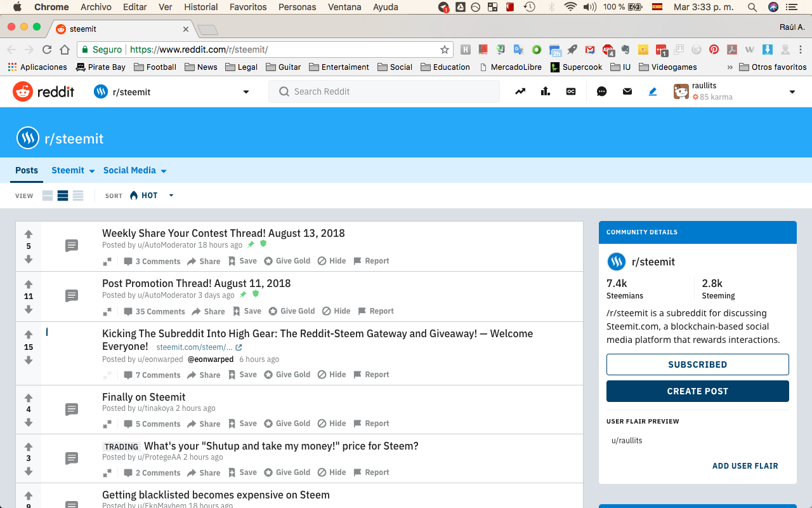
Task: Open the Popular trending arrow icon
Action: [520, 91]
